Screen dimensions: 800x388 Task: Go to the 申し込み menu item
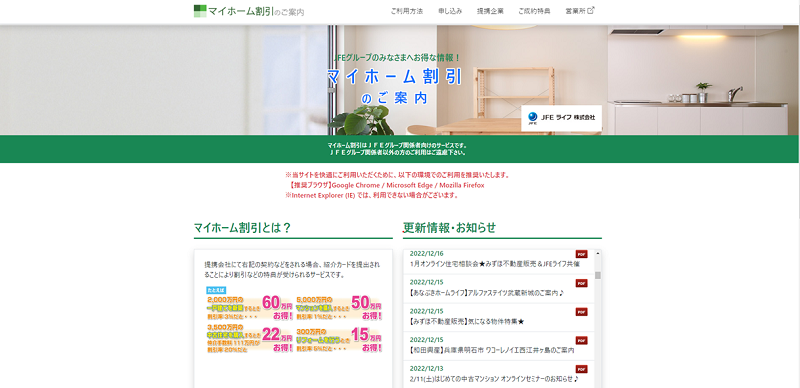click(450, 11)
